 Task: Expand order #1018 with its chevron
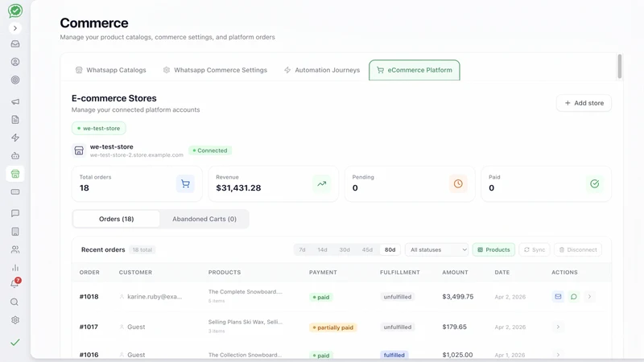pyautogui.click(x=589, y=296)
